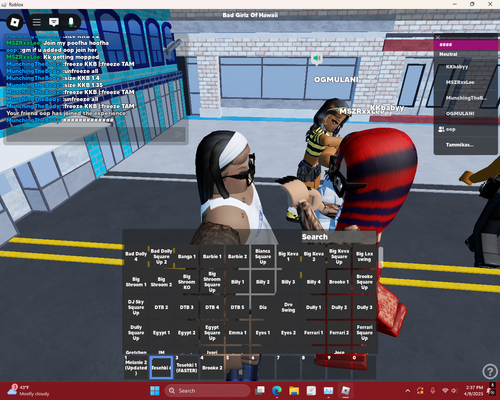Choose the Dully 1 tile
This screenshot has height=400, width=500.
[314, 307]
